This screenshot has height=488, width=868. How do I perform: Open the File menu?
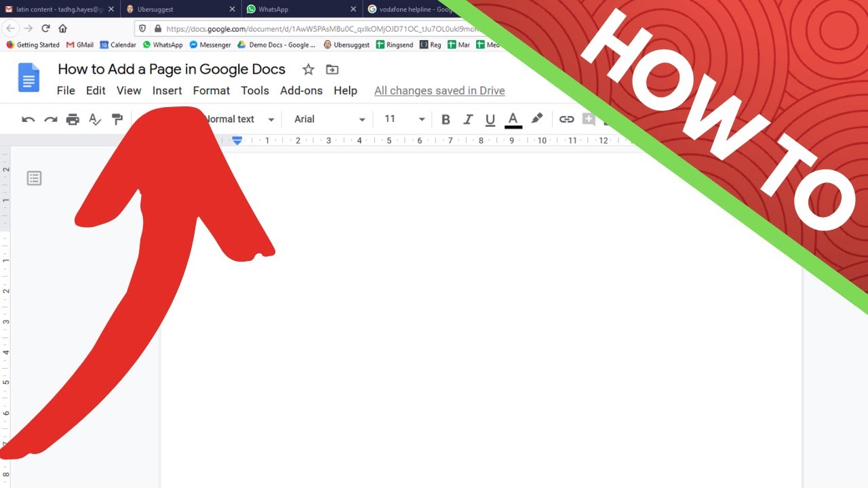coord(66,90)
